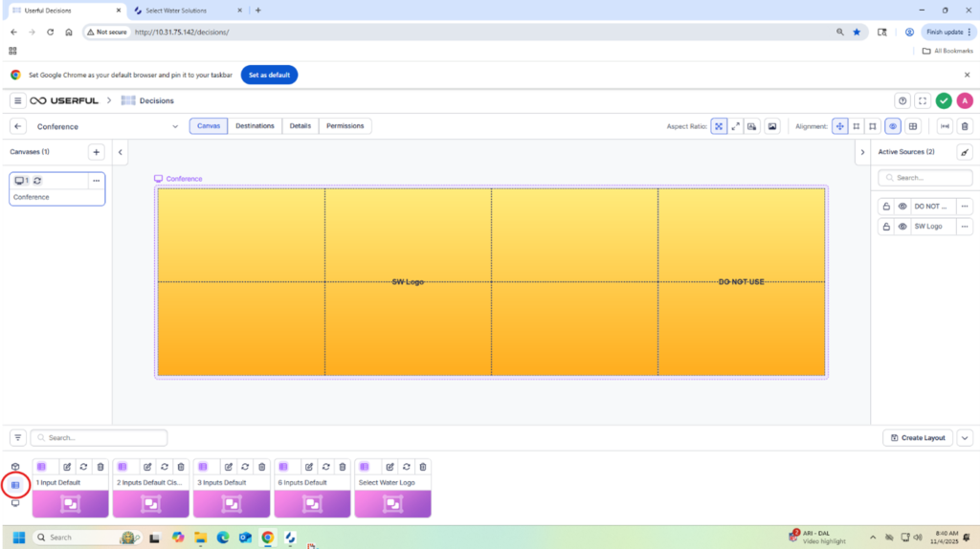
Task: Toggle the lock on the DO NOT source
Action: pos(886,206)
